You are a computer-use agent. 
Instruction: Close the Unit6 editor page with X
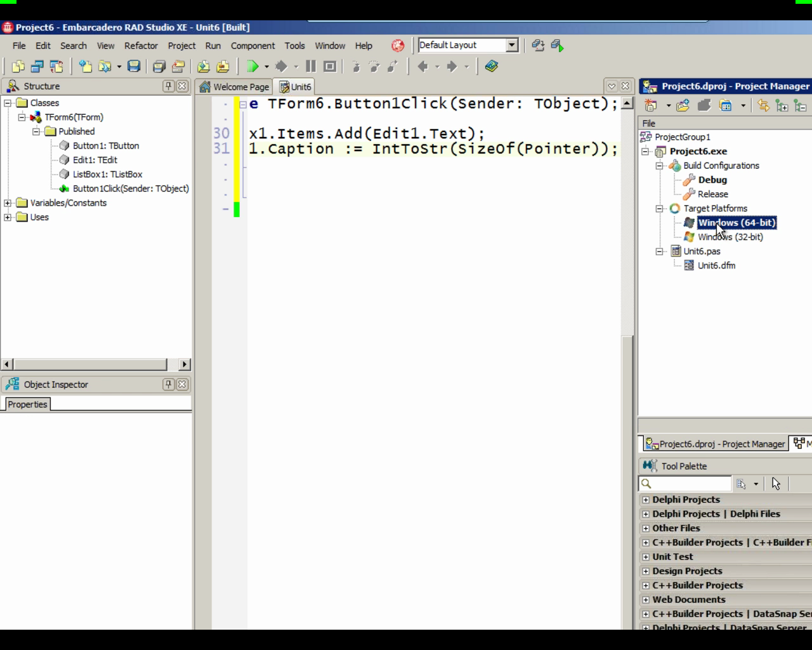tap(625, 86)
